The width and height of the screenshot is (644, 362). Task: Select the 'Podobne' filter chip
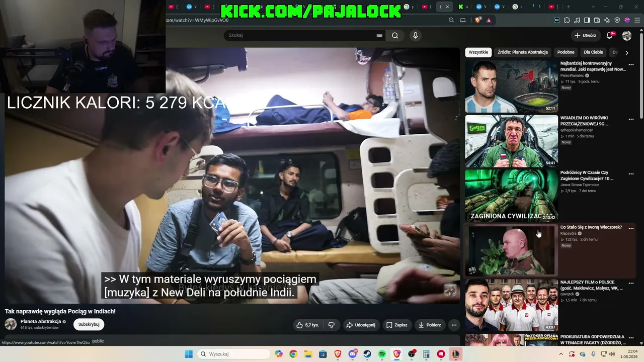pyautogui.click(x=566, y=52)
